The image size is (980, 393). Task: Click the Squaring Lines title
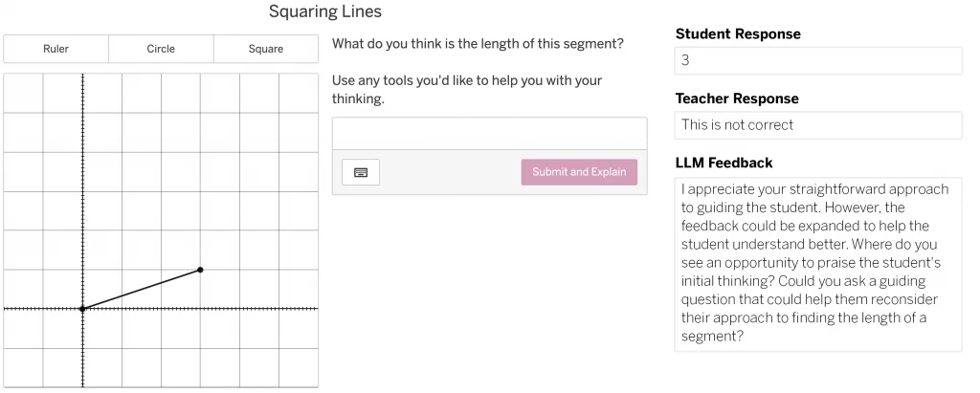[x=325, y=11]
